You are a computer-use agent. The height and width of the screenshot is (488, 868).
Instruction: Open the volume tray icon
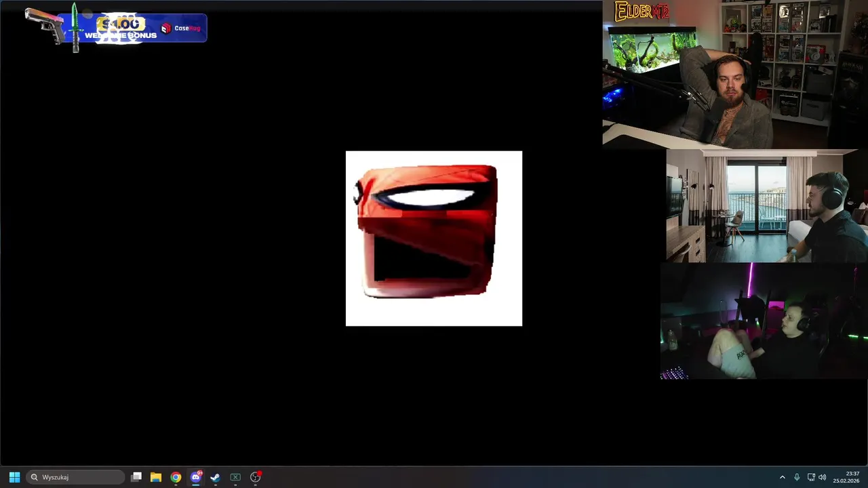823,477
